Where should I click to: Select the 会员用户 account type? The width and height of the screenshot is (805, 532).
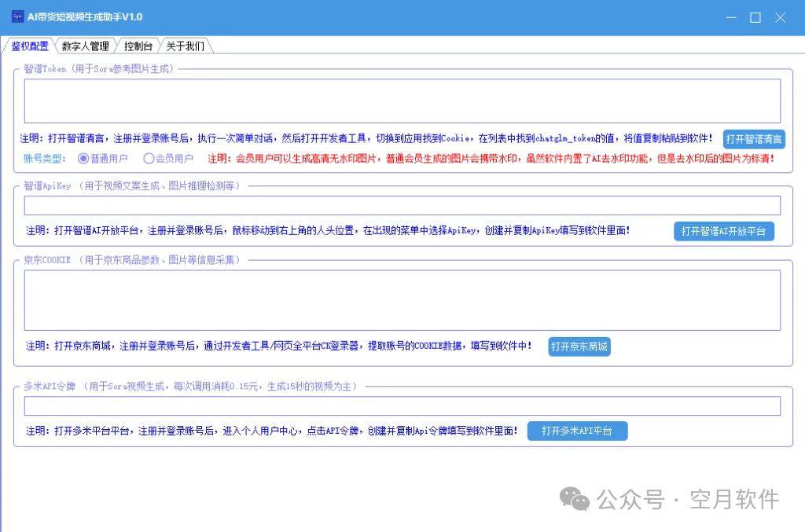pyautogui.click(x=149, y=159)
